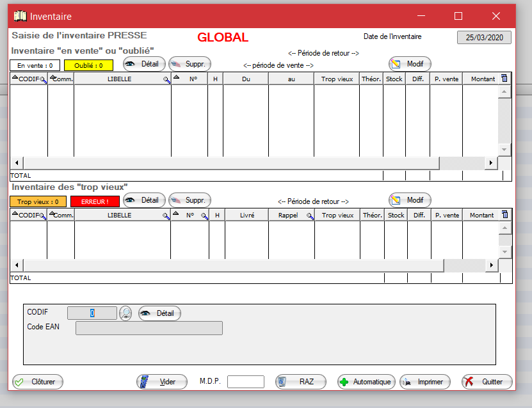Click the Rappel column search magnifier

click(x=310, y=216)
